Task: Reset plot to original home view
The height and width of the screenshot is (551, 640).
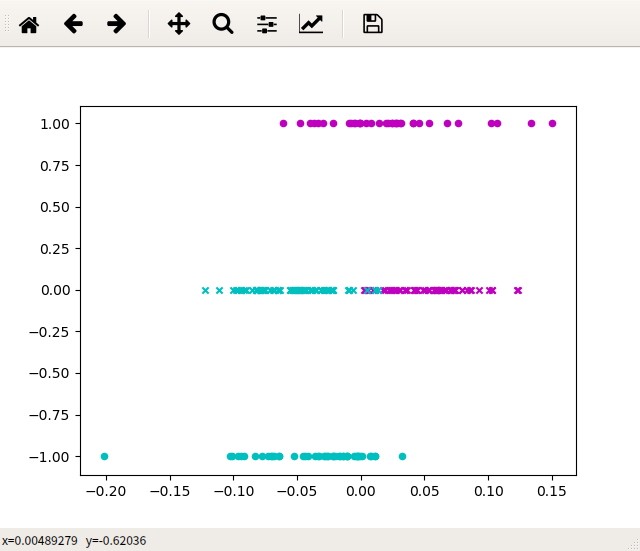Action: [29, 24]
